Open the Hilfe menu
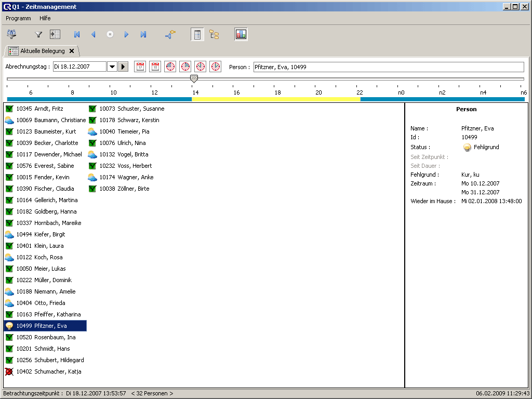Viewport: 532px width, 399px height. 45,18
